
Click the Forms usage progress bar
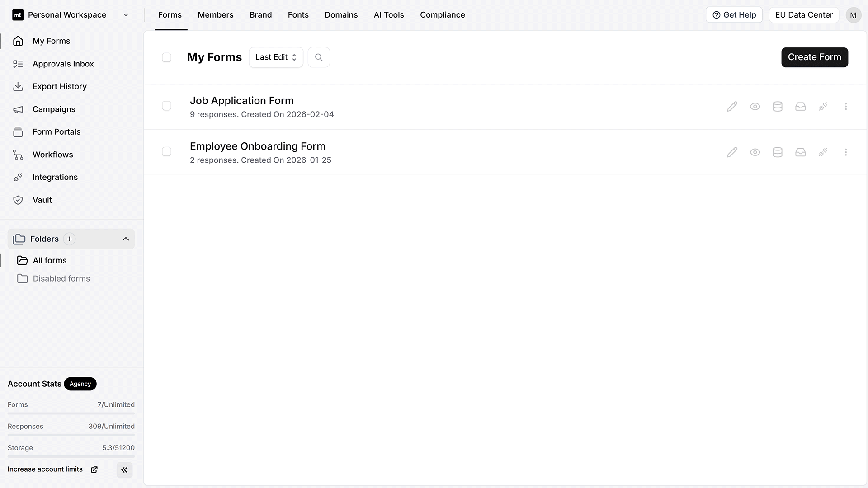[x=71, y=413]
